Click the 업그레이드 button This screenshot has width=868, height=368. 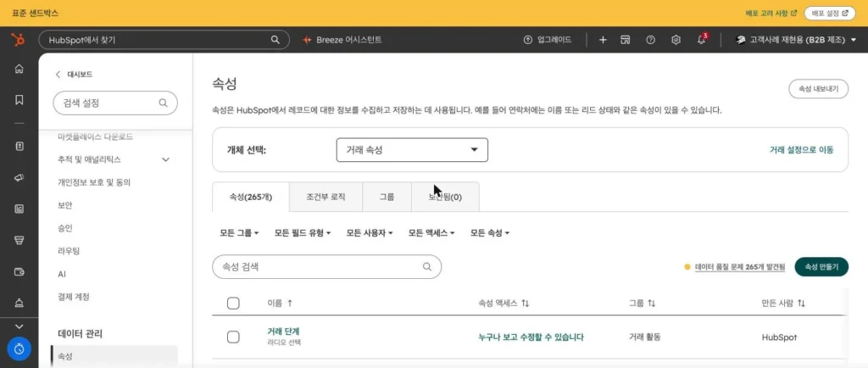[547, 40]
